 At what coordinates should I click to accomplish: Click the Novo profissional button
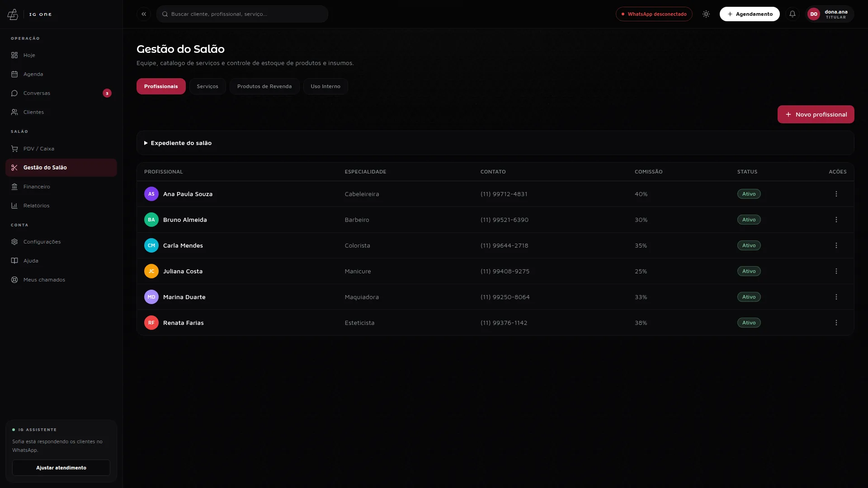pyautogui.click(x=816, y=114)
